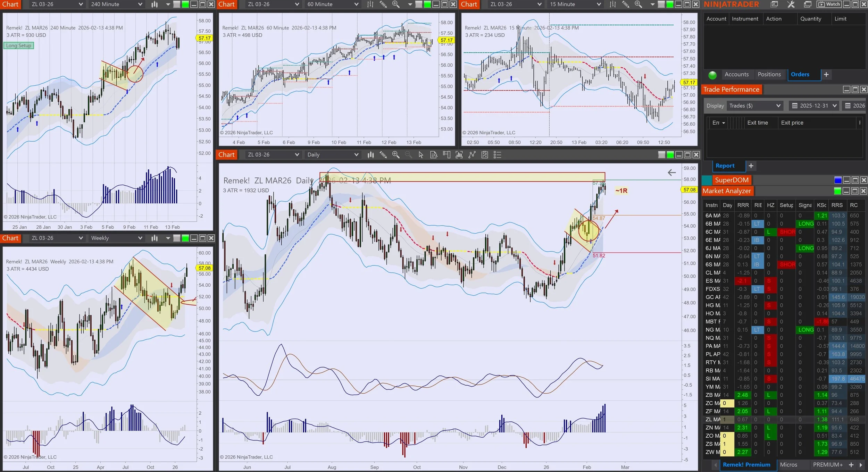Toggle green link button on Daily chart
The height and width of the screenshot is (472, 868).
coord(670,155)
